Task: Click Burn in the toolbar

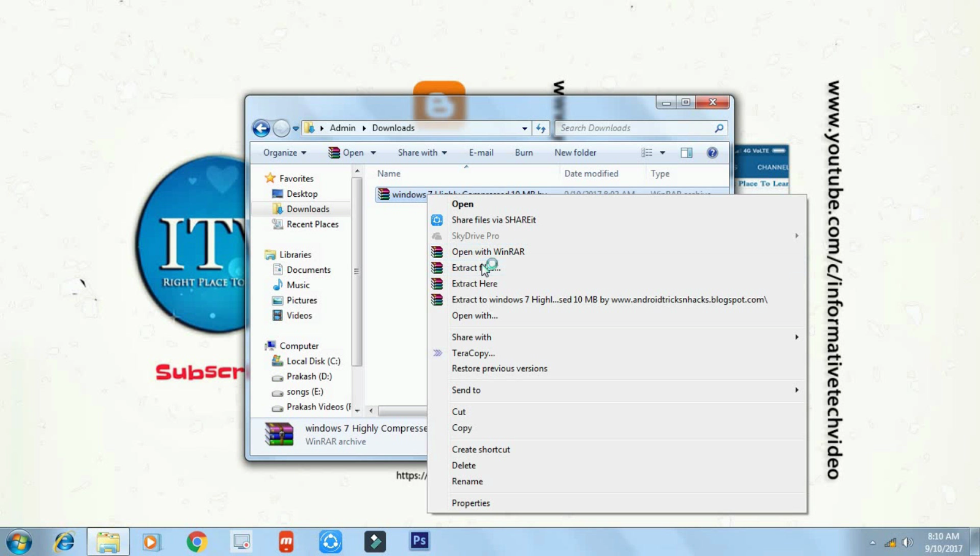Action: (x=524, y=153)
